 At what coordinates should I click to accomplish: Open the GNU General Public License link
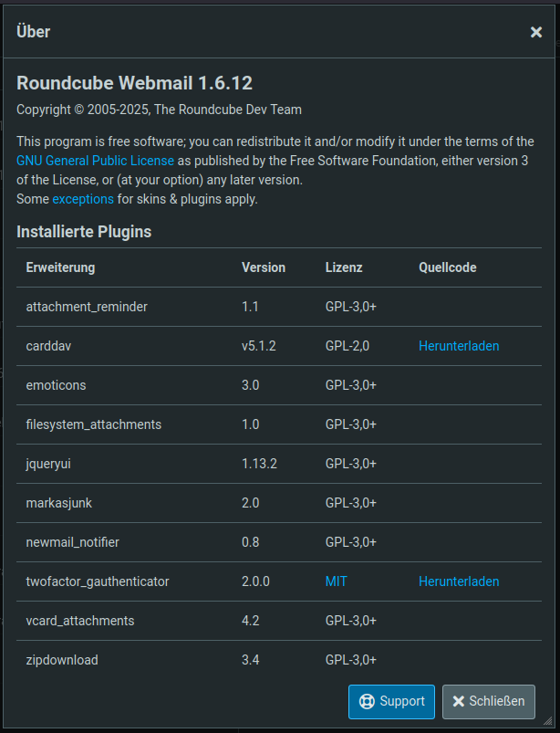pyautogui.click(x=95, y=161)
